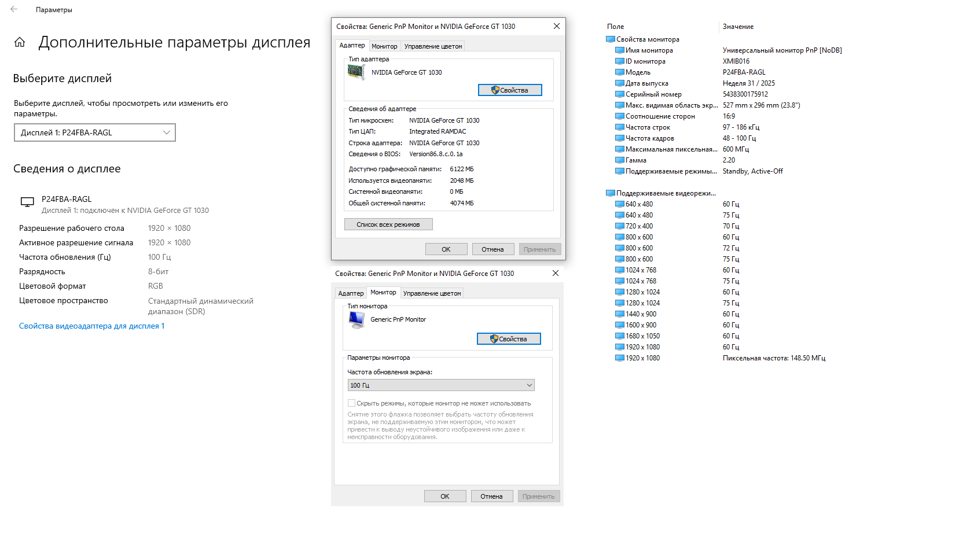Viewport: 963px width, 560px height.
Task: Open monitor 'Свойства' button in lower dialog
Action: (509, 339)
